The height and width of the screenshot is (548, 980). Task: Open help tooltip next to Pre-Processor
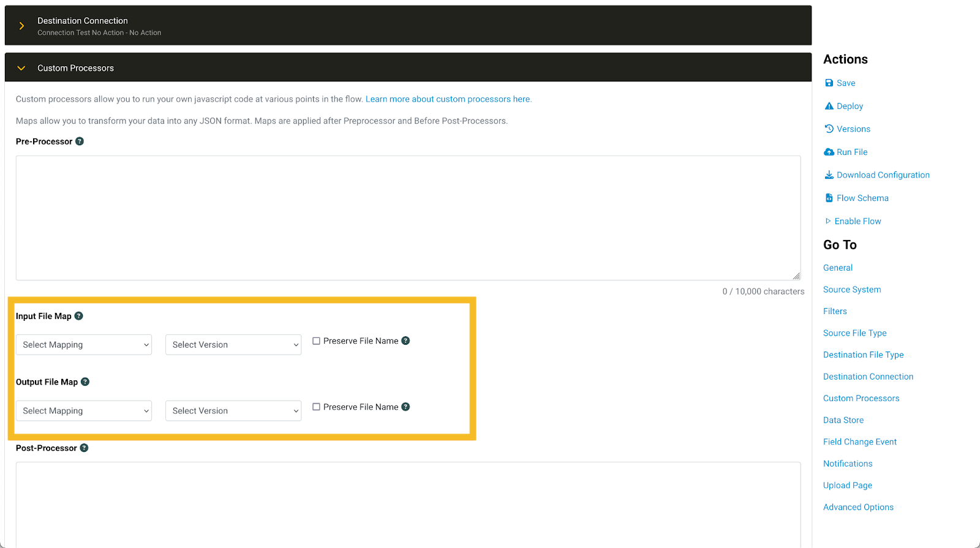click(x=80, y=141)
